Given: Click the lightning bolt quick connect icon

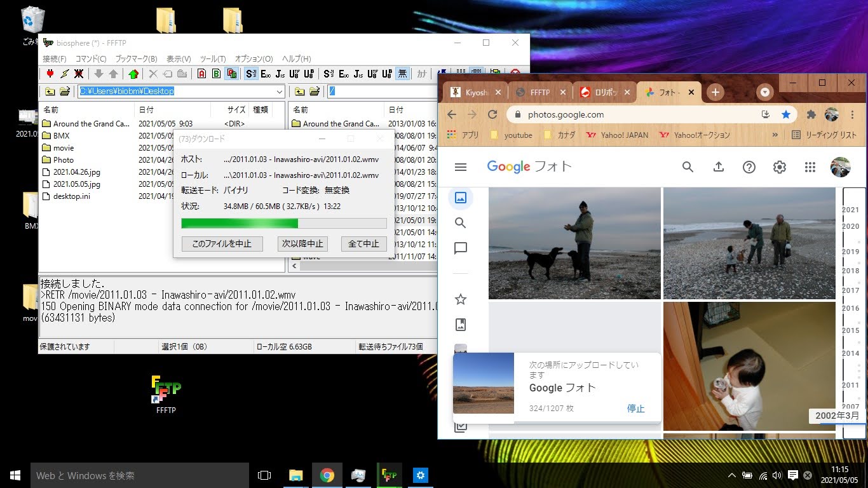Looking at the screenshot, I should [x=64, y=74].
